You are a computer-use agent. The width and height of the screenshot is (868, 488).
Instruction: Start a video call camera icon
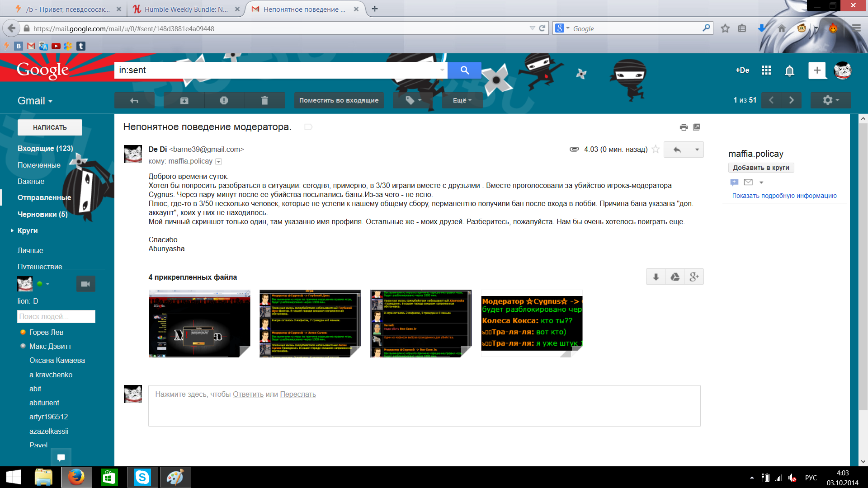pyautogui.click(x=85, y=284)
